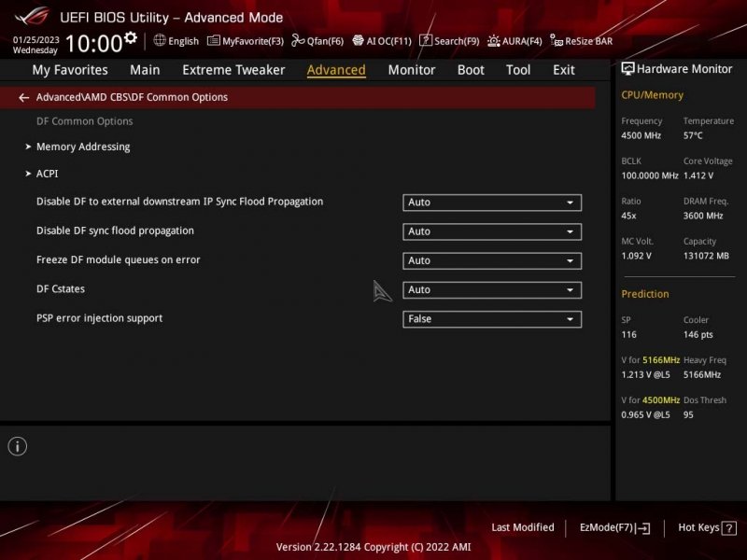Select the DF Cstates label
The image size is (747, 560).
tap(61, 289)
